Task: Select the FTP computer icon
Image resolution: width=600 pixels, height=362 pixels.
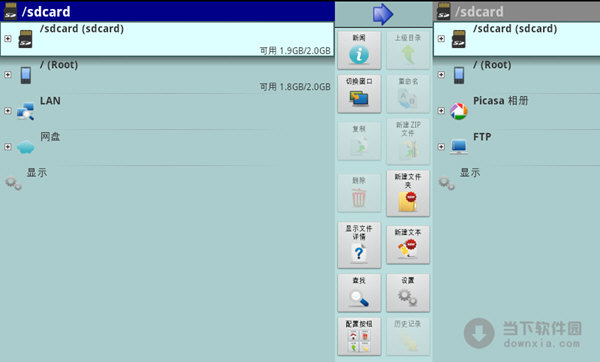Action: (459, 147)
